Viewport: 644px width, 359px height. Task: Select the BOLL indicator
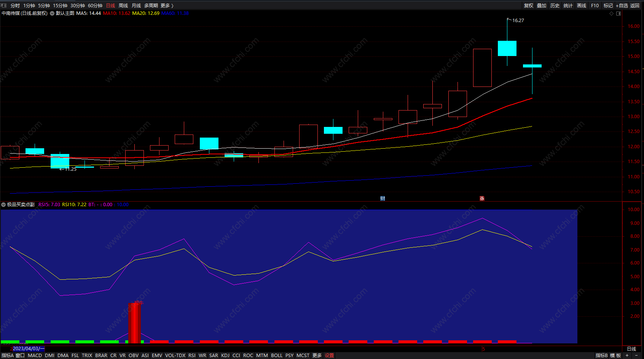tap(277, 355)
